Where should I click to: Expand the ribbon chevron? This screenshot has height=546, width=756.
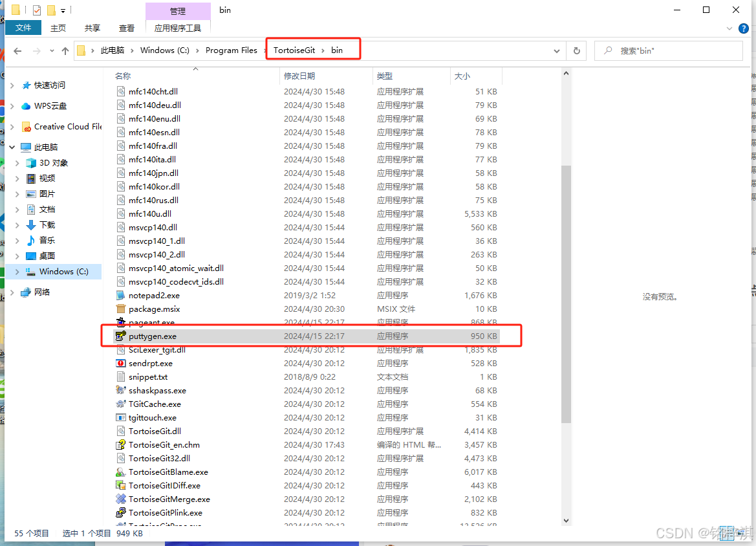[729, 28]
